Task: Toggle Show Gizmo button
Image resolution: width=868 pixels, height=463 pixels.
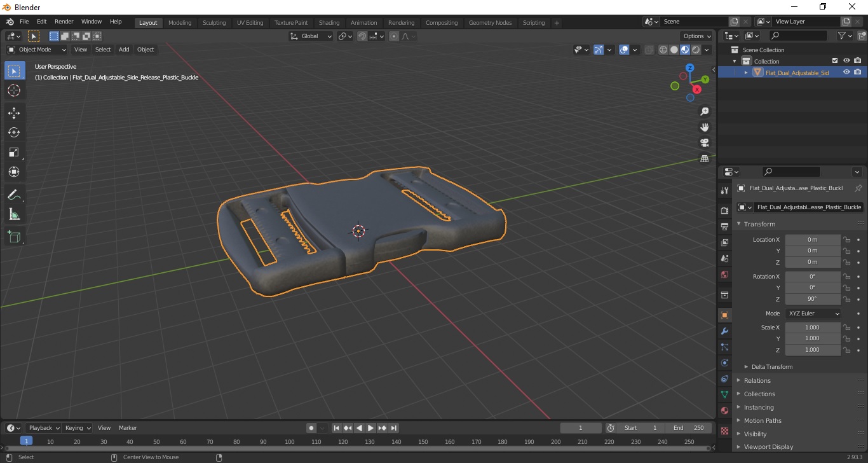Action: coord(598,50)
